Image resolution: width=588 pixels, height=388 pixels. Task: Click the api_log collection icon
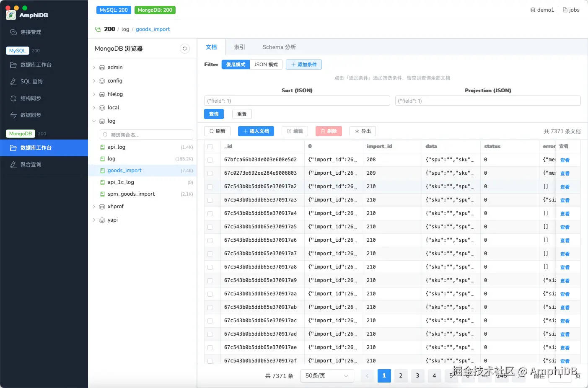click(x=103, y=147)
